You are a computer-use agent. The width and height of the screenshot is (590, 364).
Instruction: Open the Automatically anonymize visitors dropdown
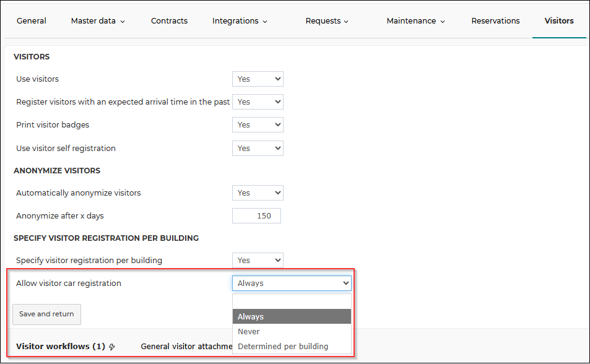click(x=258, y=193)
